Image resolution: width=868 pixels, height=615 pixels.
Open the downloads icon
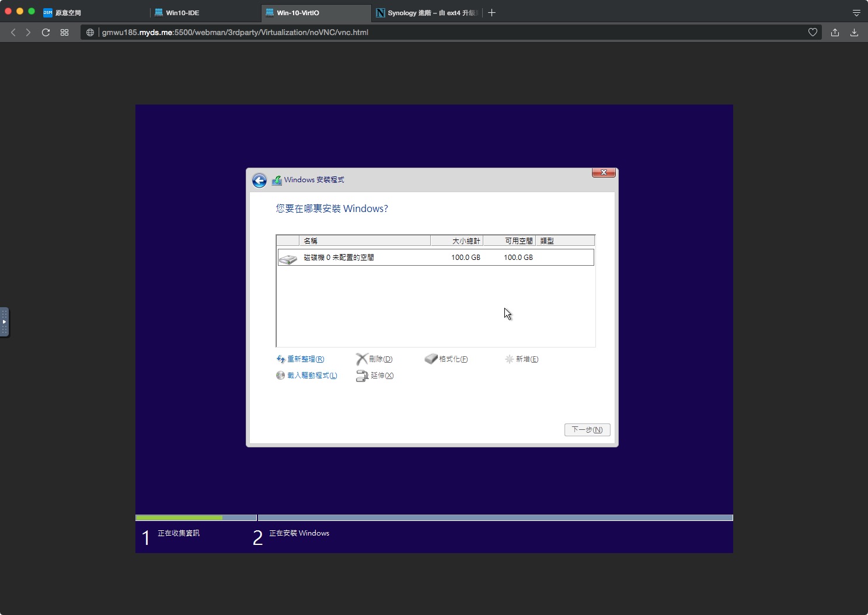854,32
